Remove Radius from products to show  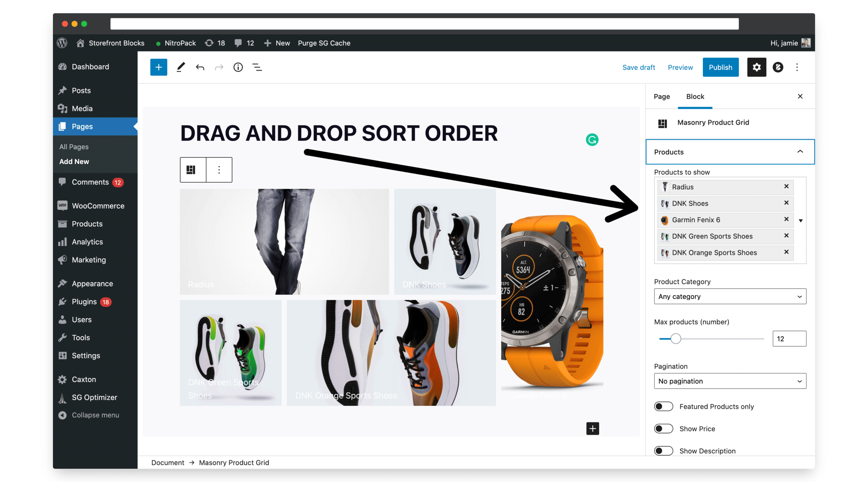(x=786, y=186)
